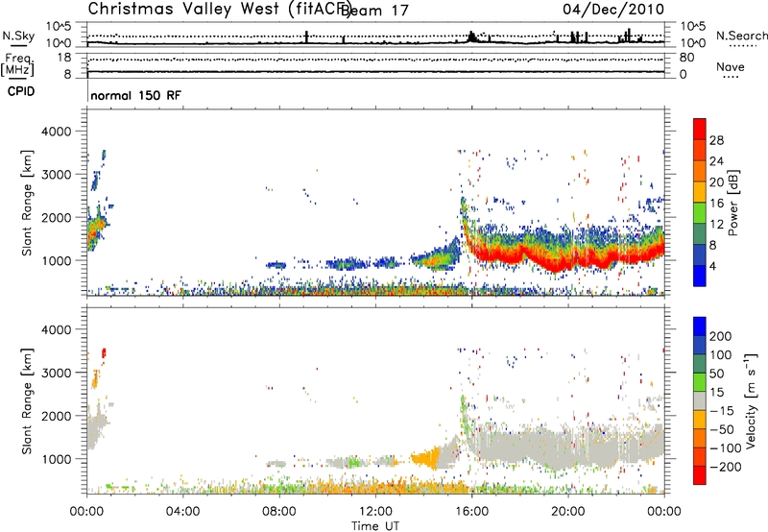768x532 pixels.
Task: Click the "Beam 17" label in the header
Action: click(374, 11)
